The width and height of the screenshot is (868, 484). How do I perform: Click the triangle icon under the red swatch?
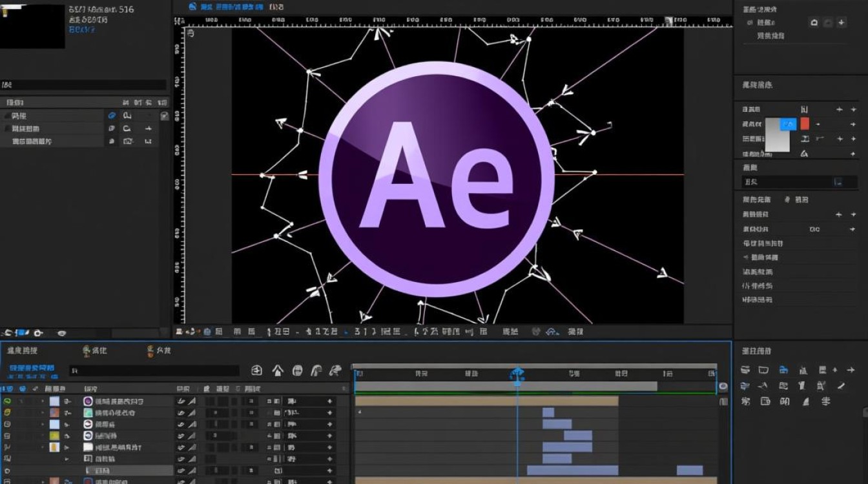click(x=804, y=154)
